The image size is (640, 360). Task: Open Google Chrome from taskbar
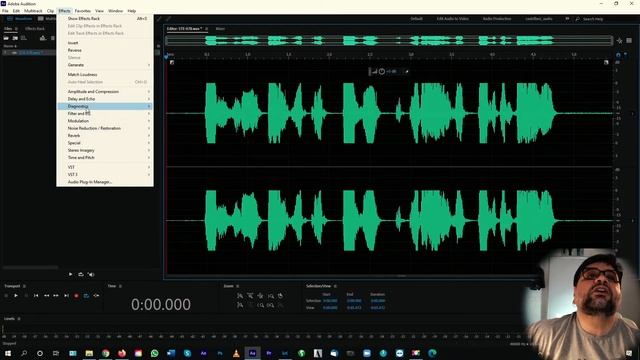[105, 353]
